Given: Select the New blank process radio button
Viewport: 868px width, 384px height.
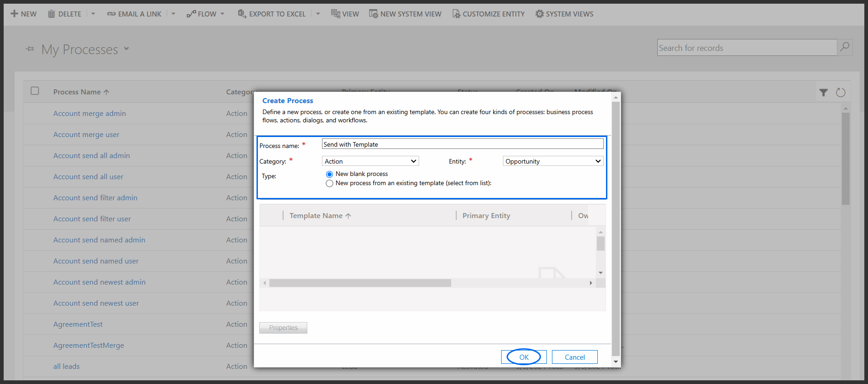Looking at the screenshot, I should tap(329, 174).
